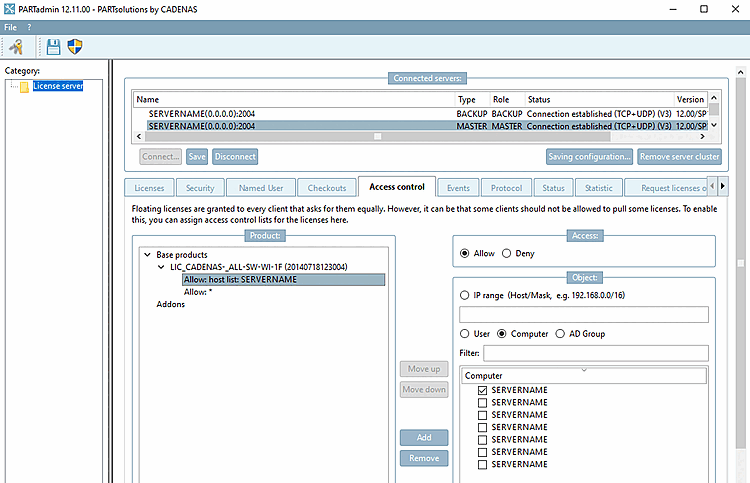Viewport: 750px width, 483px height.
Task: Open the Statistic tab
Action: [x=599, y=188]
